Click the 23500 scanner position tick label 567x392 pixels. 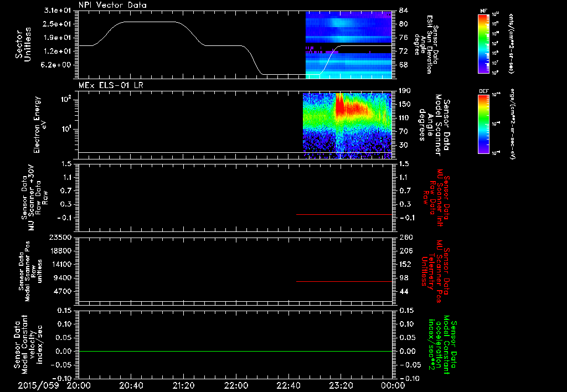click(60, 237)
